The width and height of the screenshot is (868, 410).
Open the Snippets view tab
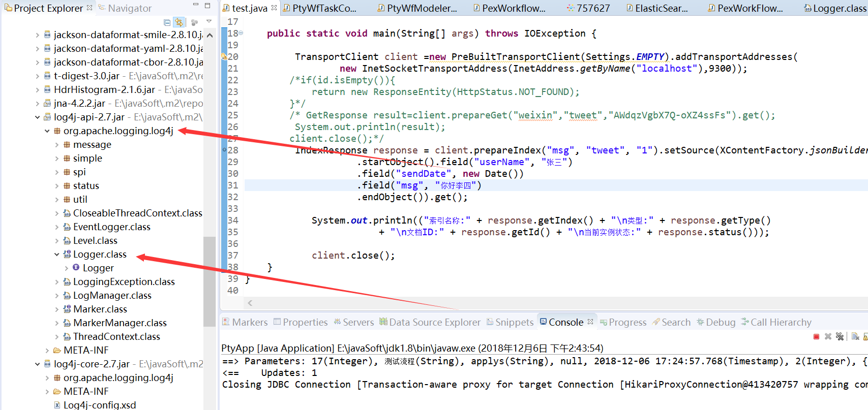click(x=510, y=322)
